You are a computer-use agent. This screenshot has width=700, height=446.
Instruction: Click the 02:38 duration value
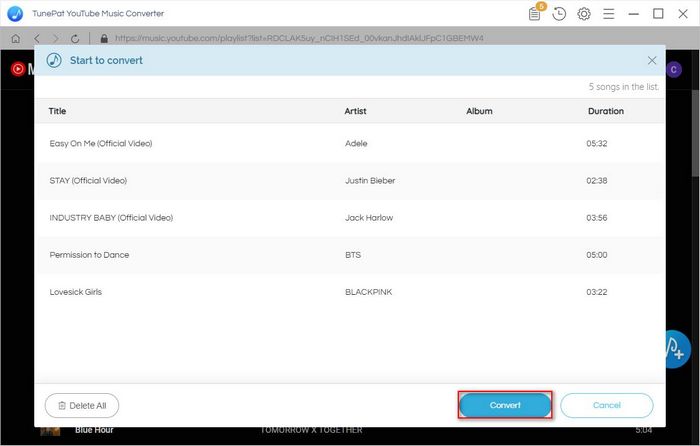[596, 180]
